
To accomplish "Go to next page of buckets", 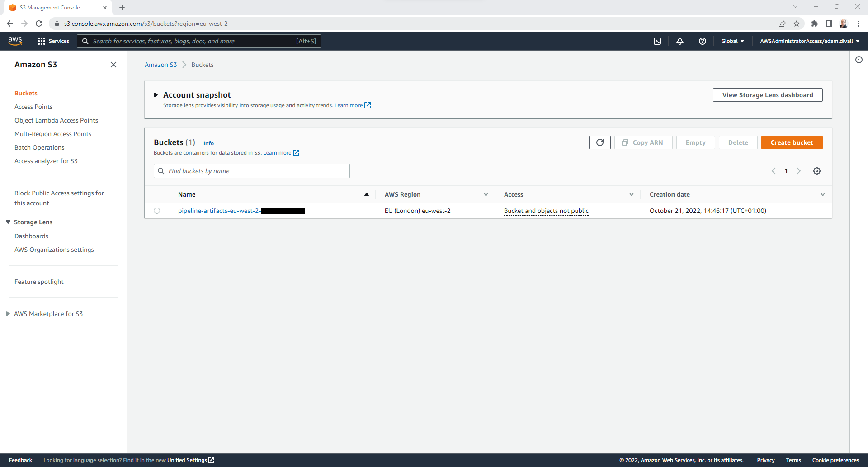I will pyautogui.click(x=799, y=171).
